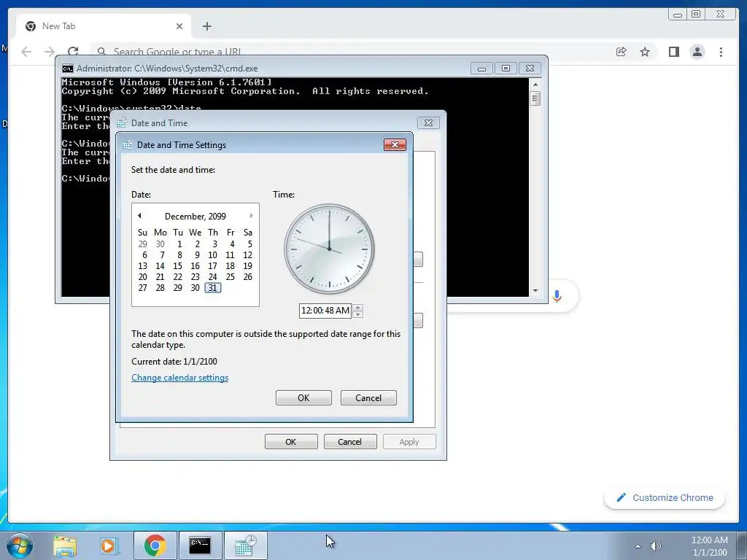The image size is (747, 560).
Task: Launch Windows Media Player from taskbar
Action: (x=109, y=545)
